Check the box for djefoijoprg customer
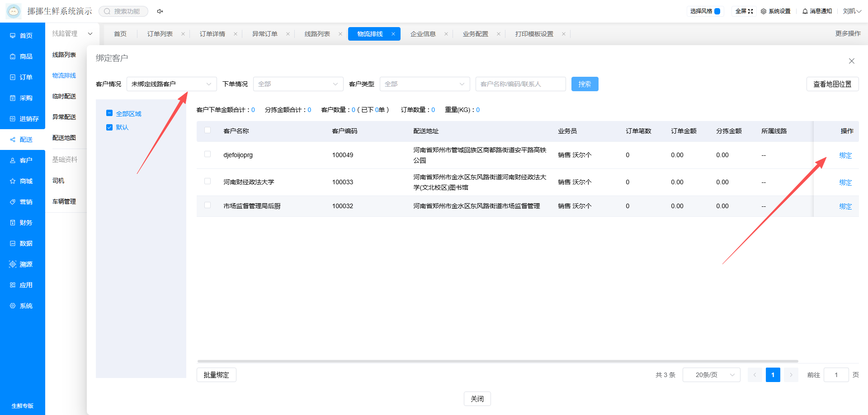Image resolution: width=868 pixels, height=415 pixels. (x=208, y=154)
